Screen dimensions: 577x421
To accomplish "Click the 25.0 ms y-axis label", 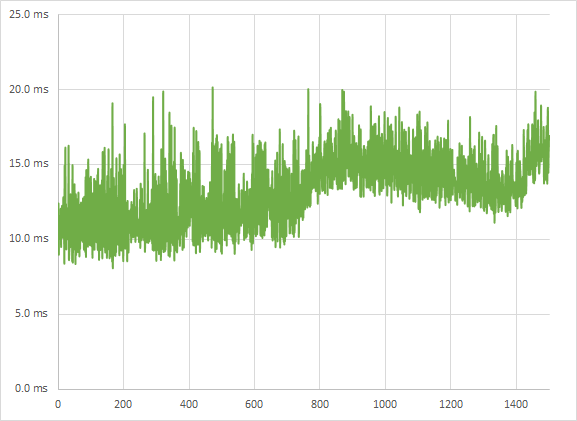I will tap(29, 15).
